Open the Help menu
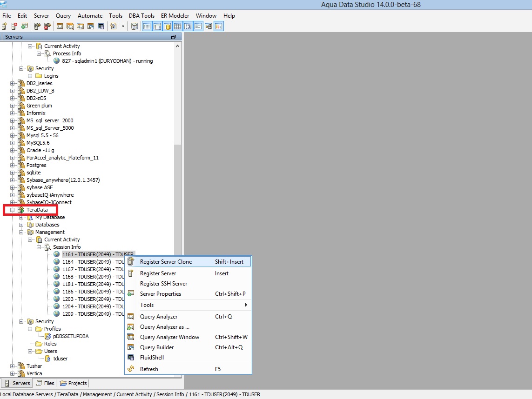 (x=229, y=16)
